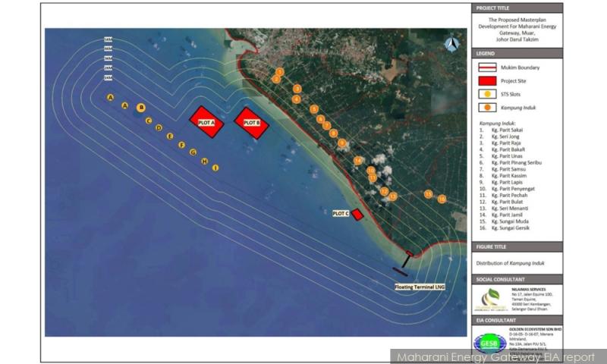Image resolution: width=607 pixels, height=364 pixels.
Task: Select Kampung Induk marker number 9
Action: pos(342,143)
